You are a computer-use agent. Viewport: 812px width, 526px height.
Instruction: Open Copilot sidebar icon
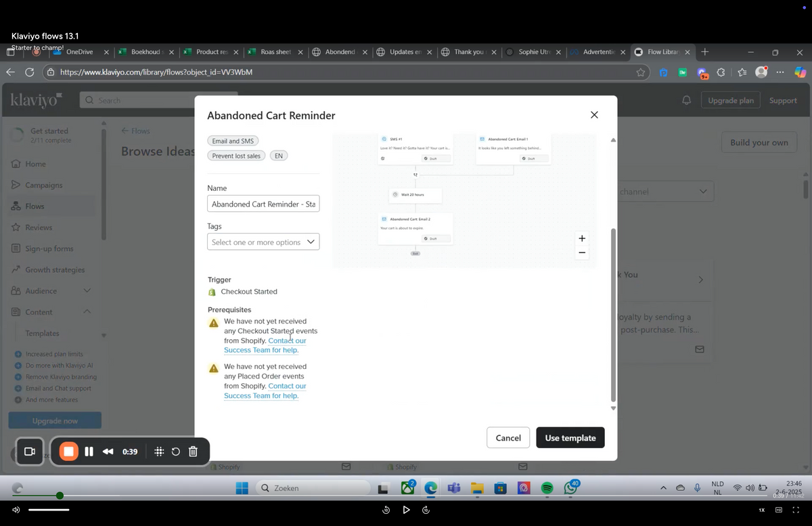click(x=800, y=72)
